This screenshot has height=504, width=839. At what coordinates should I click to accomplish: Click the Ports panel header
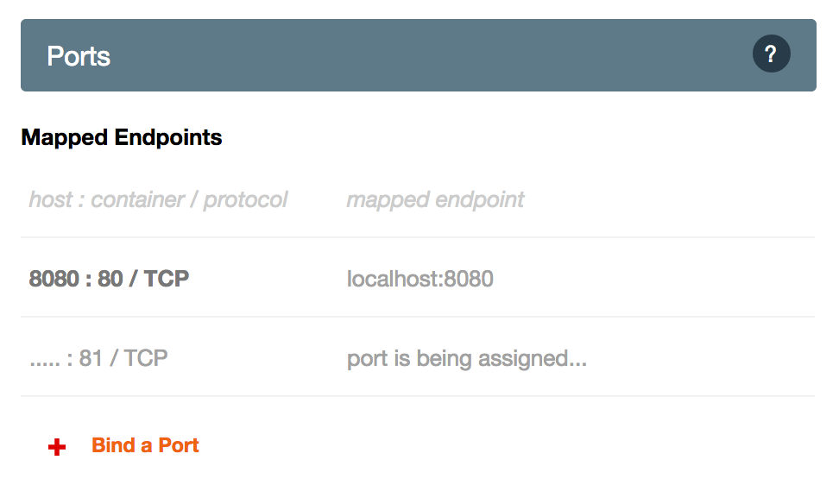pos(419,55)
